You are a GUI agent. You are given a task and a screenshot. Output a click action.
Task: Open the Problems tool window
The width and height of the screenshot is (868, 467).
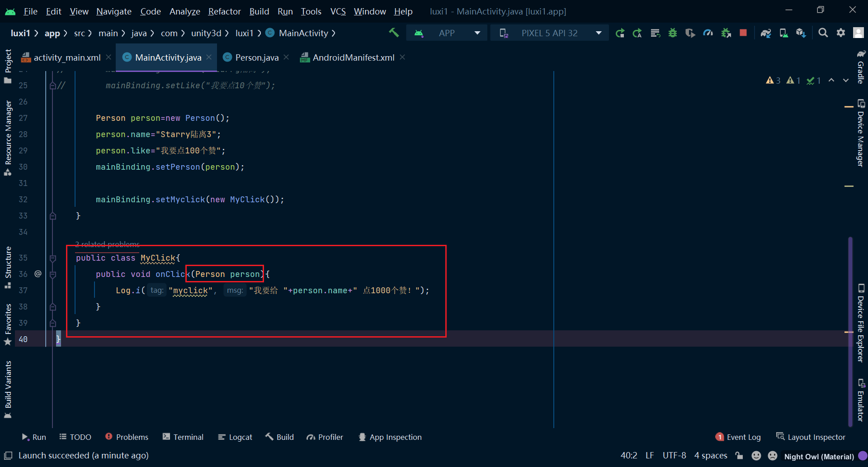click(127, 437)
